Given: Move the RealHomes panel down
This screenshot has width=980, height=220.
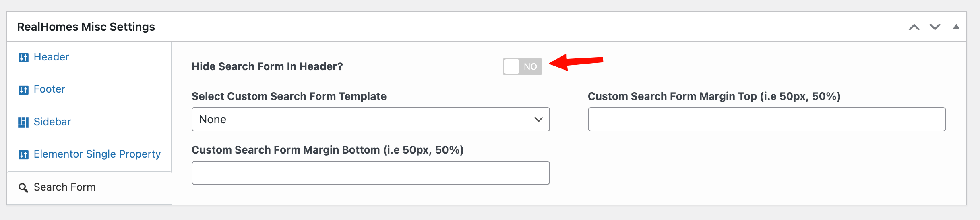Looking at the screenshot, I should click(x=935, y=27).
